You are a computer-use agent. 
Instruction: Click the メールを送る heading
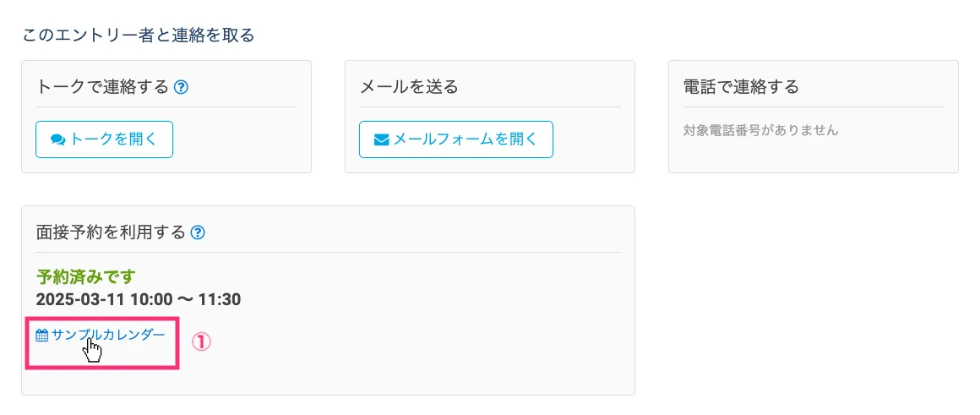(409, 87)
